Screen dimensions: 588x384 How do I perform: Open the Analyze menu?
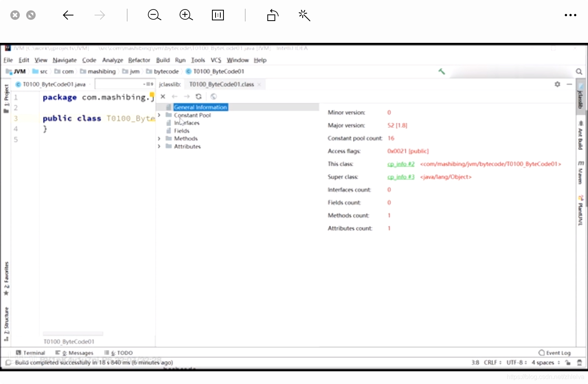coord(113,60)
